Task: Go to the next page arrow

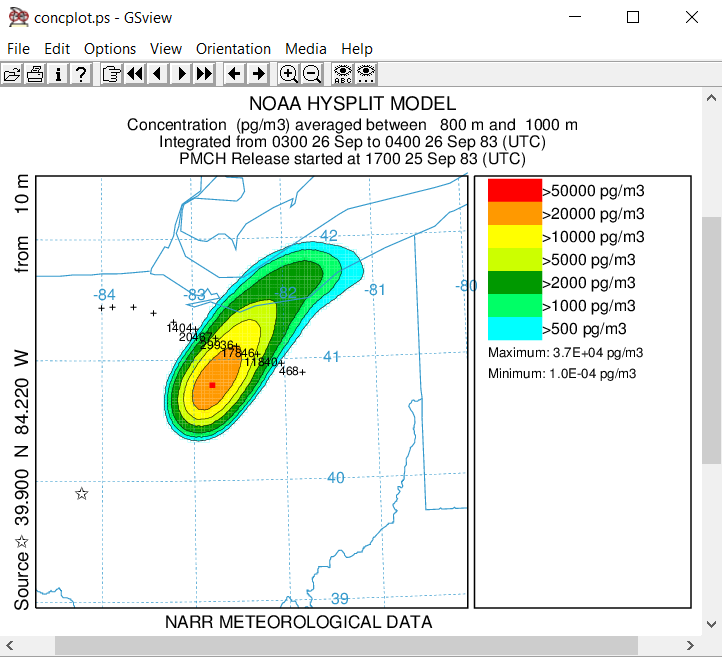Action: pyautogui.click(x=181, y=73)
